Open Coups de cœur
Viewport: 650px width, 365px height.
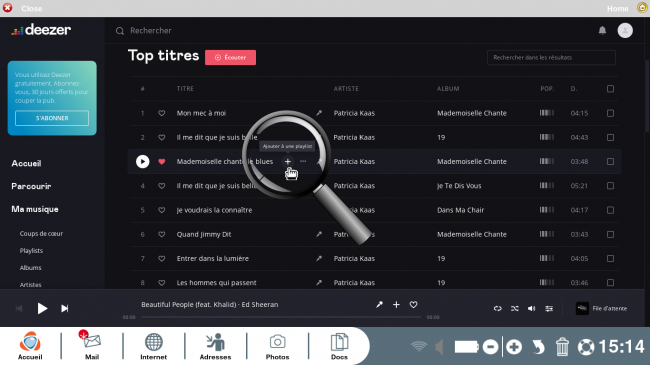coord(41,234)
